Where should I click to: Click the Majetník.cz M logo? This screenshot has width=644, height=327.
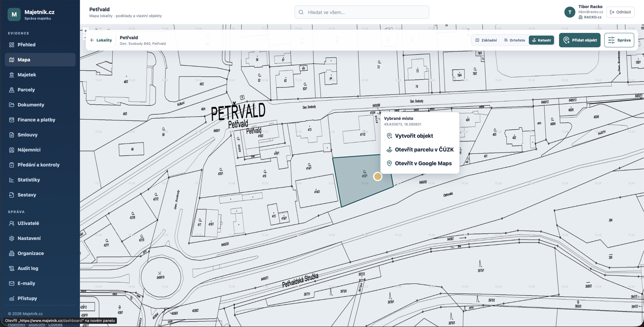(14, 14)
